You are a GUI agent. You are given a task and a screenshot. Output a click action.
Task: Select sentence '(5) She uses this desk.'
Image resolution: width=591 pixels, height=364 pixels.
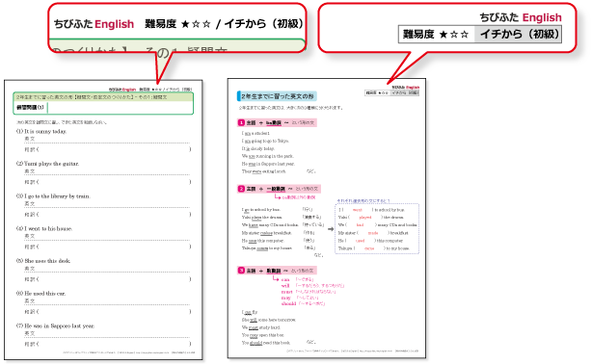click(x=43, y=261)
